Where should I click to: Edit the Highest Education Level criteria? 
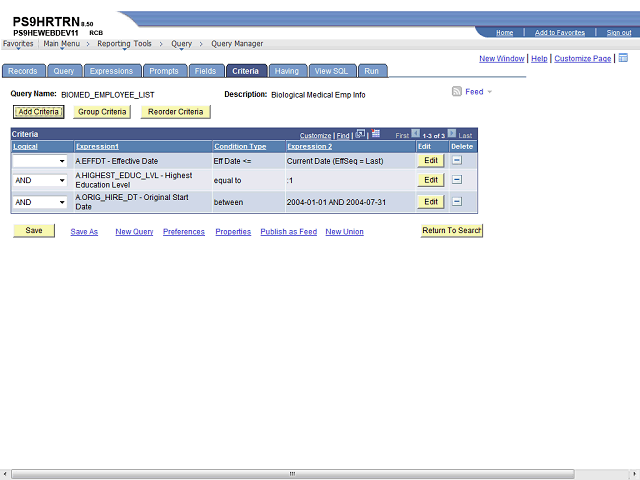(x=431, y=180)
